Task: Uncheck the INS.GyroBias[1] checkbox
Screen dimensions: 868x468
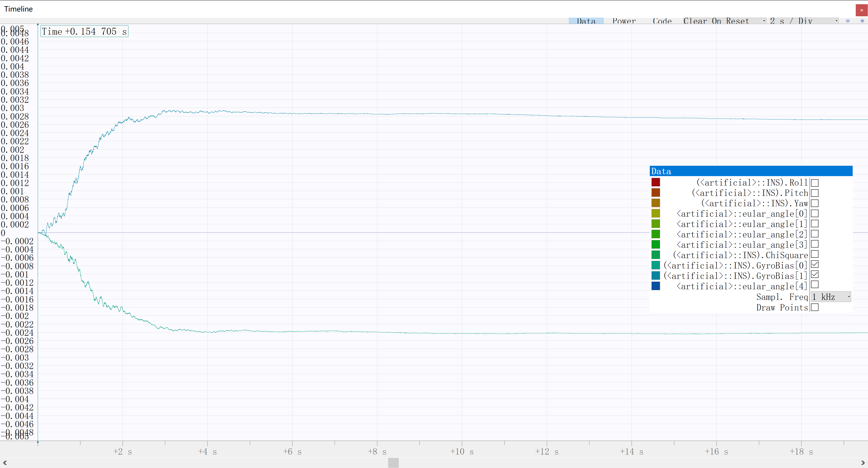Action: click(x=815, y=275)
